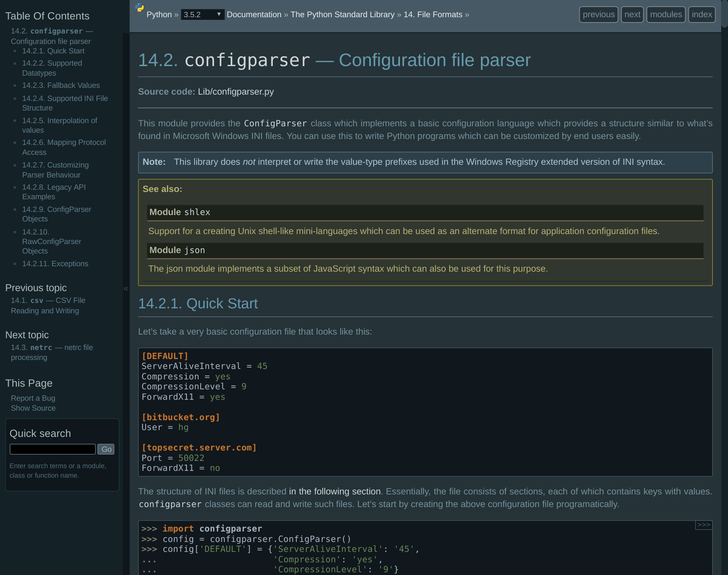Viewport: 728px width, 575px height.
Task: Open the general index page
Action: tap(701, 14)
